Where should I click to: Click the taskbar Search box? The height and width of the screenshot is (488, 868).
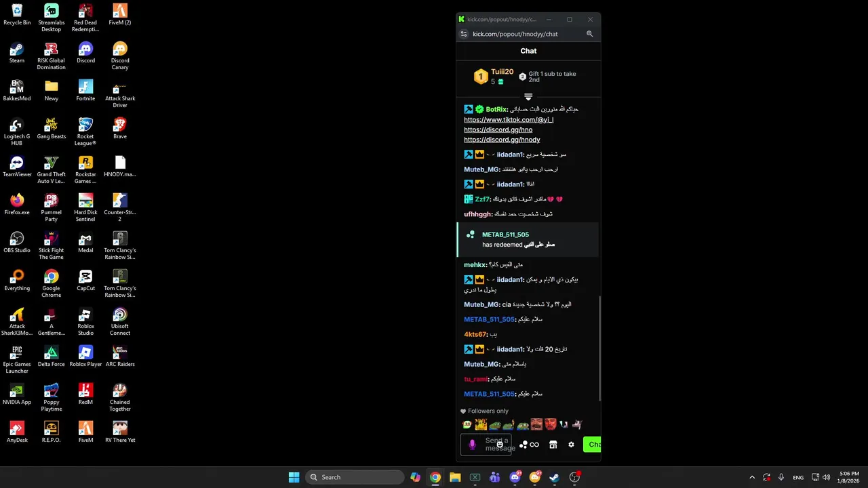[x=355, y=477]
